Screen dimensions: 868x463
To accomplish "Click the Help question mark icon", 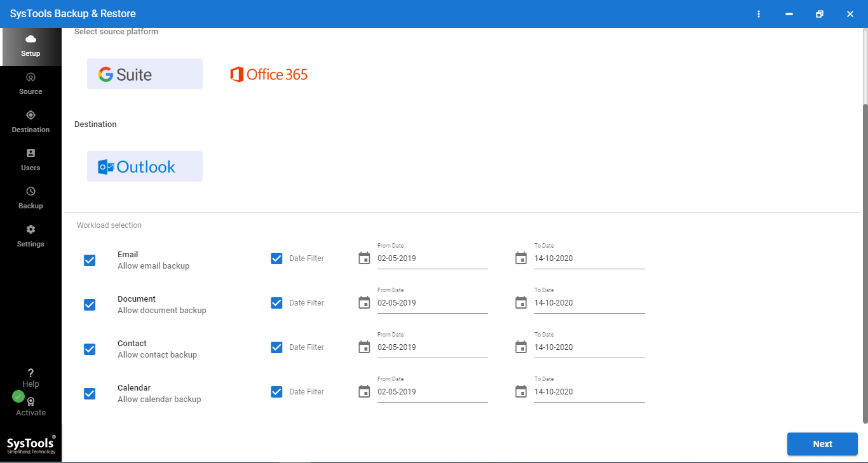I will tap(31, 373).
